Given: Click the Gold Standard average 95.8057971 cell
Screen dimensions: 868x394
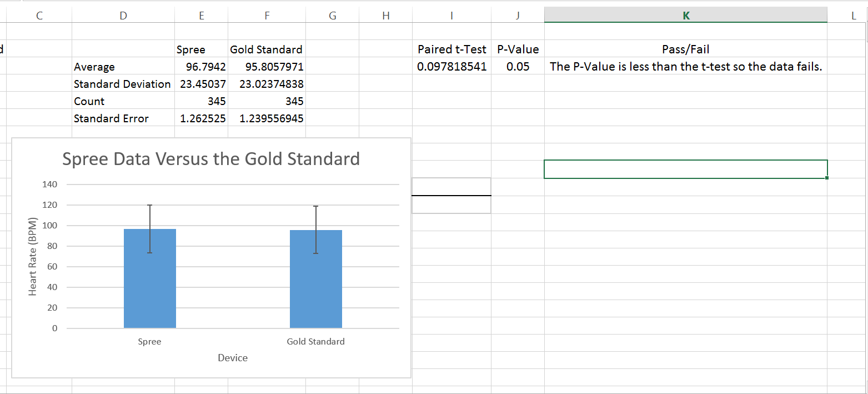Looking at the screenshot, I should click(x=267, y=67).
